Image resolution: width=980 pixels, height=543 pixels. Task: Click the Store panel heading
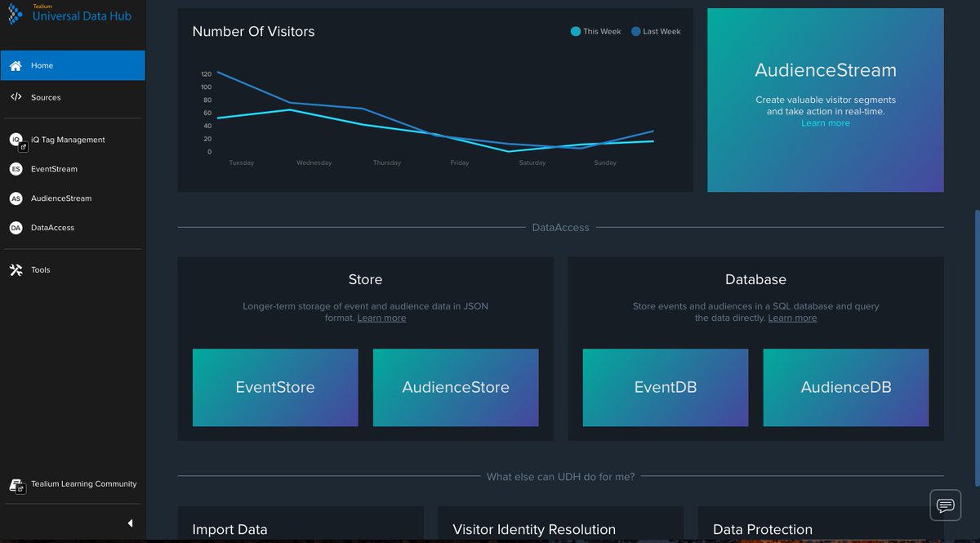[x=365, y=279]
